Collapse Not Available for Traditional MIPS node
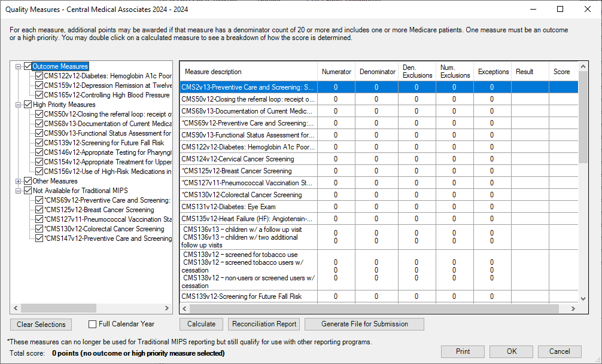Image resolution: width=602 pixels, height=364 pixels. 19,191
